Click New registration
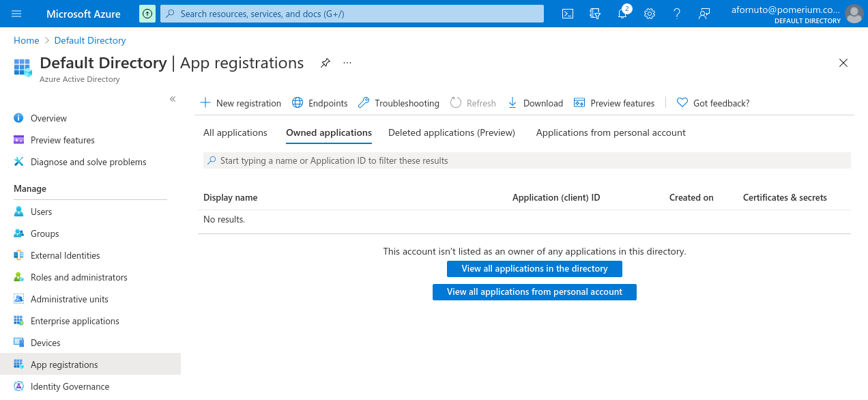Screen dimensions: 868x400 (x=240, y=103)
